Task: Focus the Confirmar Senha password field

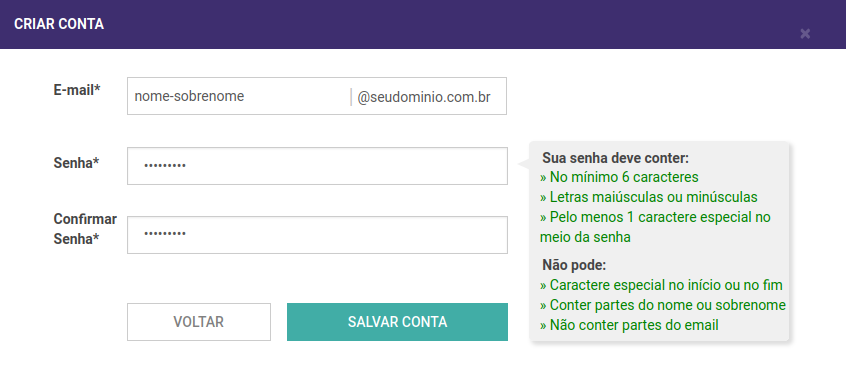Action: click(x=317, y=235)
